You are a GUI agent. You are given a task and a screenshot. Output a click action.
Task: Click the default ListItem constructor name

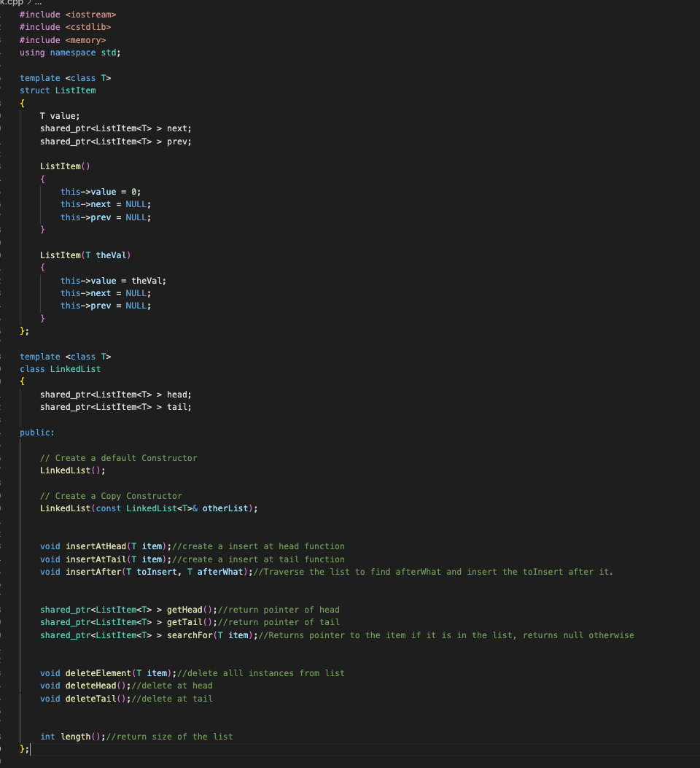pos(60,166)
